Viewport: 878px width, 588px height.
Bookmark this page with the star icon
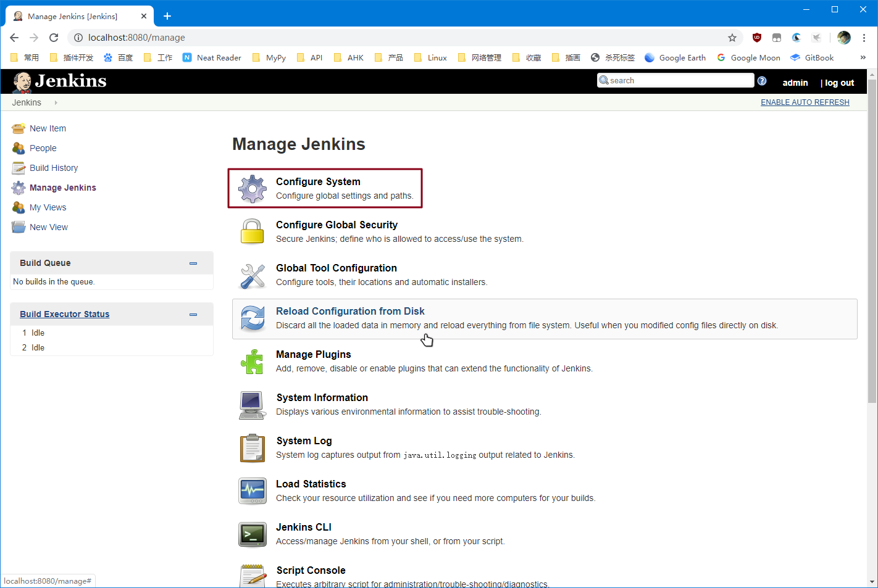(732, 38)
